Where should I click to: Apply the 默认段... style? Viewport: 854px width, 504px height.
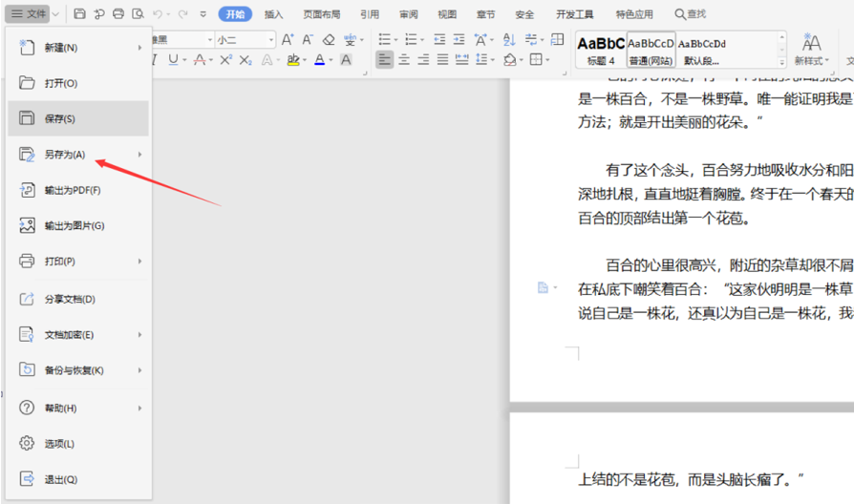(x=701, y=50)
